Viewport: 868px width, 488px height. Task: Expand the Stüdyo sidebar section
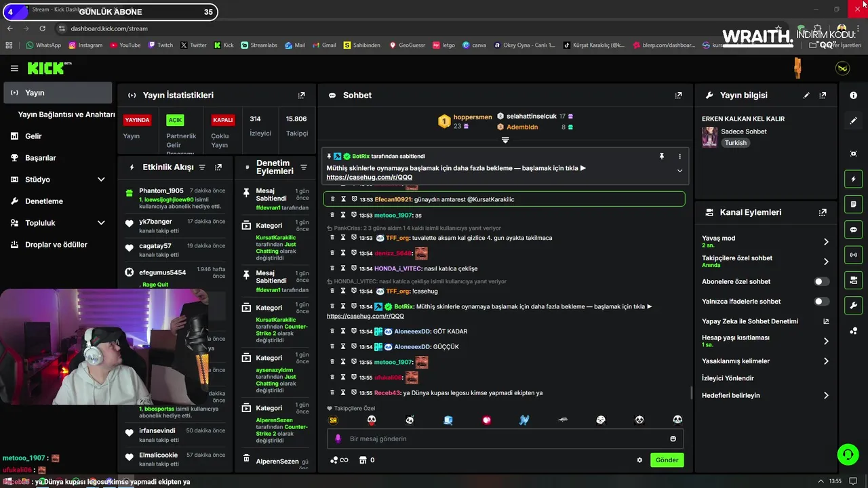(x=101, y=180)
